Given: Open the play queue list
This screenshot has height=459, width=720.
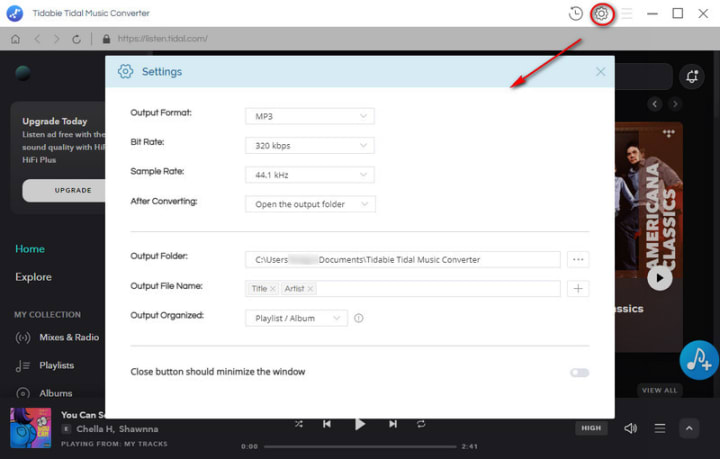Looking at the screenshot, I should coord(660,429).
